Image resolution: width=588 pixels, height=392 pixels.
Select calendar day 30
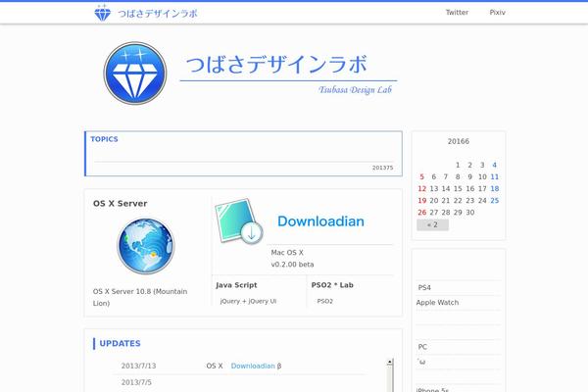(x=469, y=213)
